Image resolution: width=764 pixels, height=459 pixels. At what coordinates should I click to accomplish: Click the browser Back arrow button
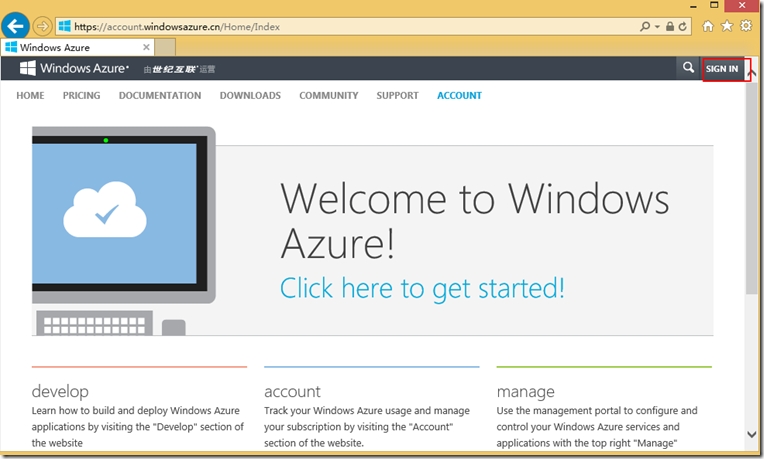(x=15, y=26)
